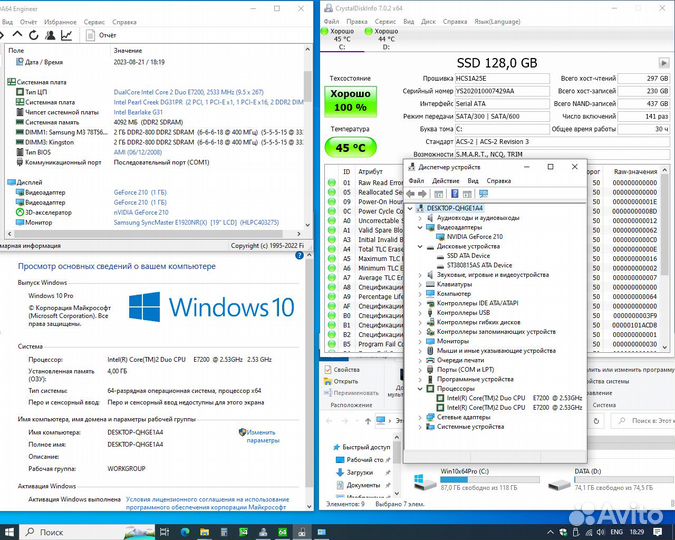Click the next-disk arrow button in CrystalDiskInfo

point(664,63)
